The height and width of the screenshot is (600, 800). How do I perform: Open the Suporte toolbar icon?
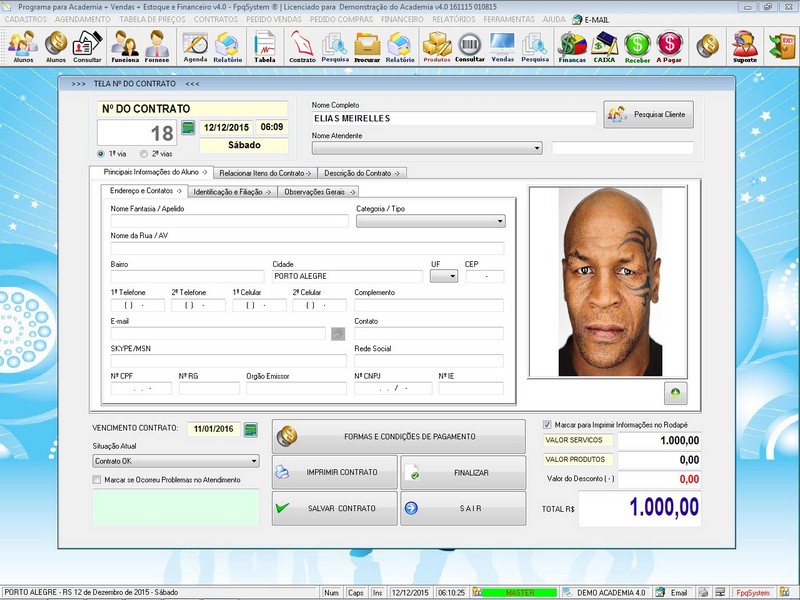tap(744, 46)
